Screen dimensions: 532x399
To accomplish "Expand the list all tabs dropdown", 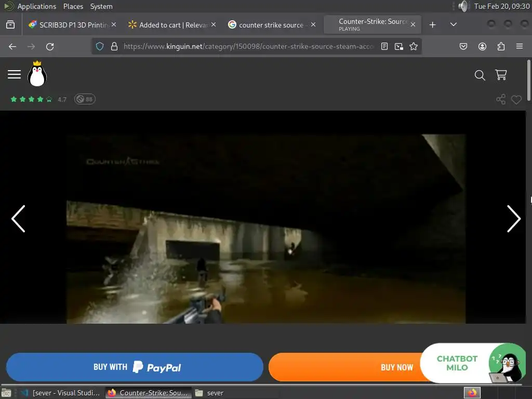I will (453, 25).
